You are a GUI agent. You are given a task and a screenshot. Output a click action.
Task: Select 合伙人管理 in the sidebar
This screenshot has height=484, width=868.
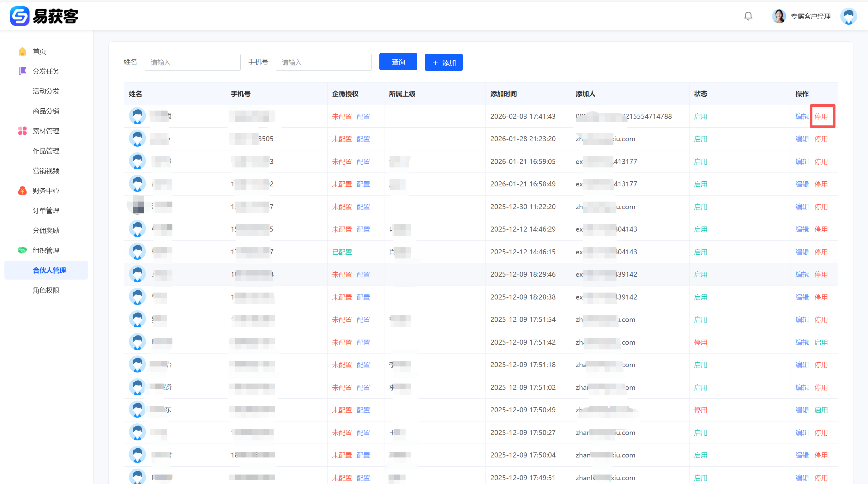point(49,270)
